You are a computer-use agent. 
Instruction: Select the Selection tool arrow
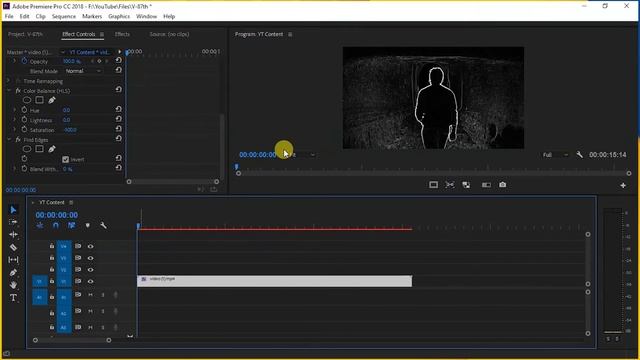pyautogui.click(x=13, y=209)
